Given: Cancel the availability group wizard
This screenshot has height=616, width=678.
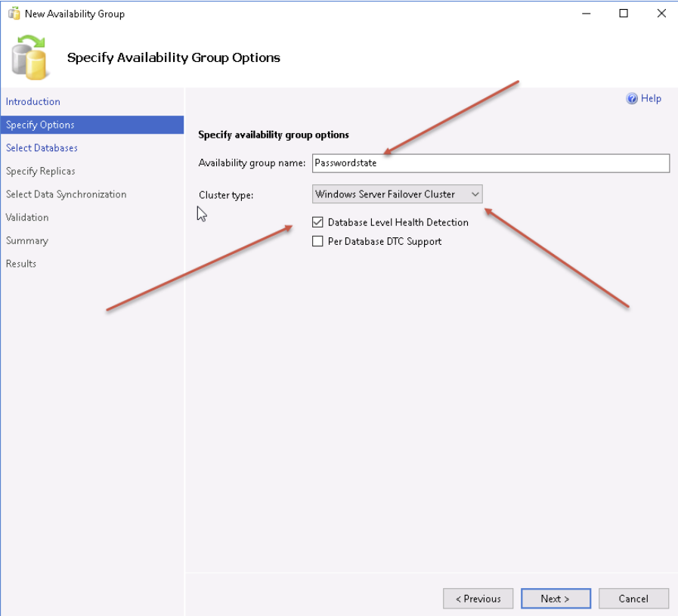Looking at the screenshot, I should tap(633, 599).
